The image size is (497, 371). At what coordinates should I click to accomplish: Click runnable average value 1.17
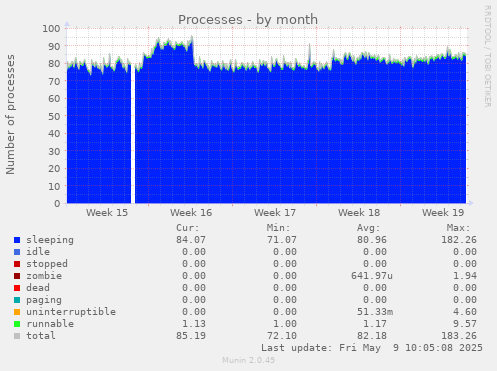coord(375,324)
